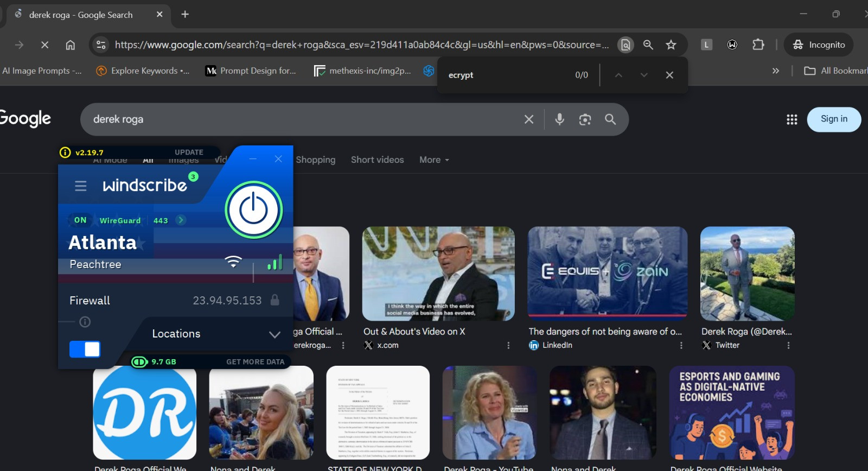The width and height of the screenshot is (868, 471).
Task: Open options menu for LinkedIn result
Action: coord(681,345)
